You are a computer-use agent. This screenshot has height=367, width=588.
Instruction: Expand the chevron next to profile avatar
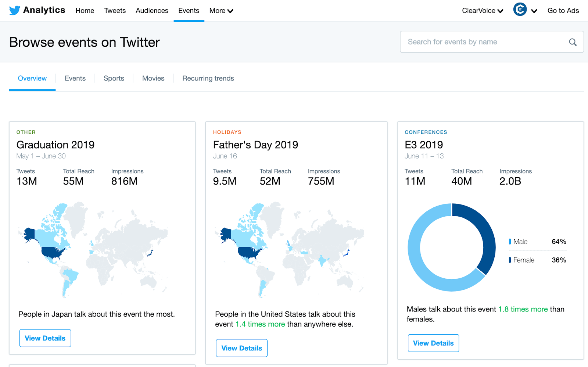534,11
